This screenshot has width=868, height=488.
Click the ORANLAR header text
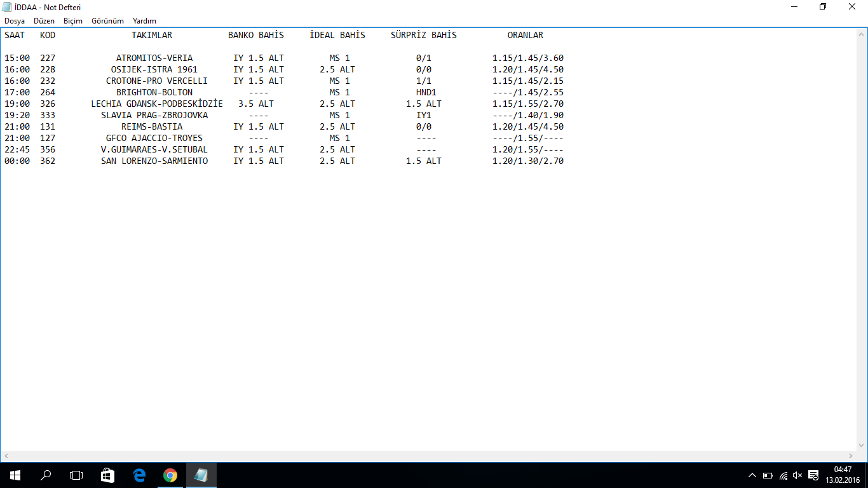point(526,35)
